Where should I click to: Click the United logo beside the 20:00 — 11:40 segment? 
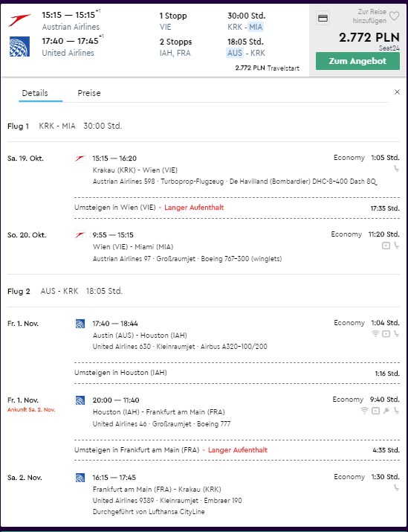80,400
